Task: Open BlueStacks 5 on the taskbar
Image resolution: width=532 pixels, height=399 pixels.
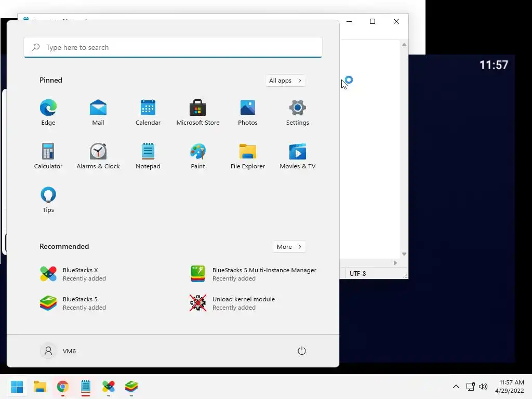Action: coord(131,387)
